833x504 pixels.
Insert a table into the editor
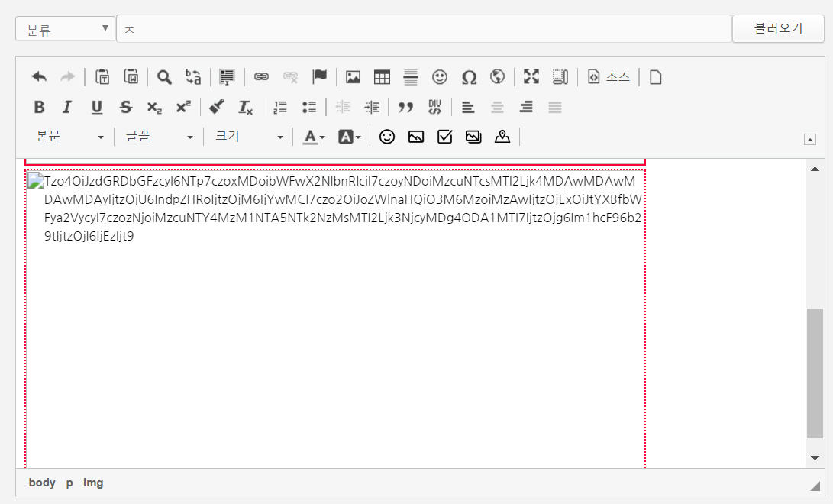click(x=382, y=76)
